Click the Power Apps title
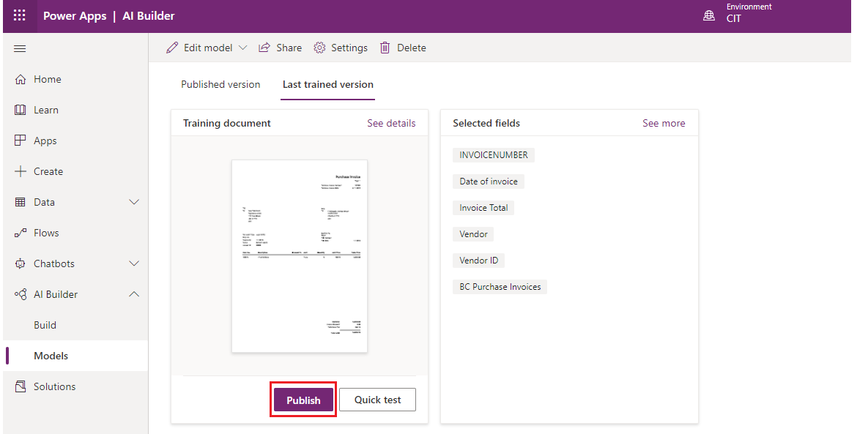Image resolution: width=868 pixels, height=434 pixels. point(75,16)
